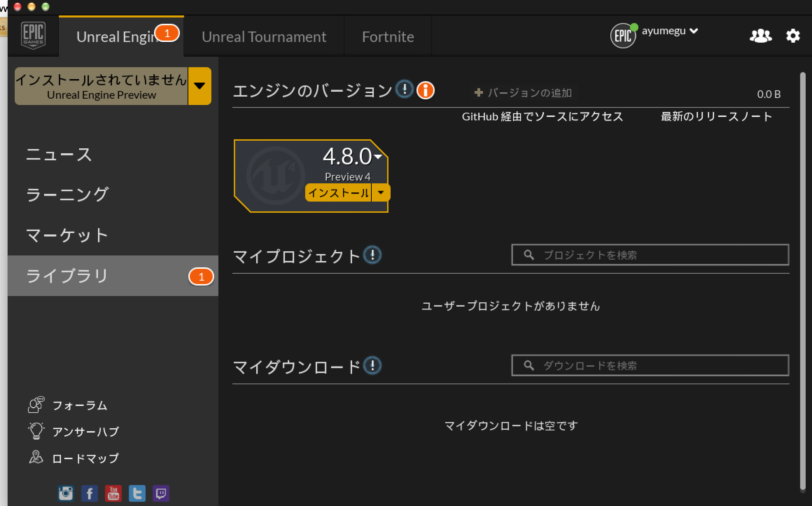Open the friends list icon

(761, 36)
